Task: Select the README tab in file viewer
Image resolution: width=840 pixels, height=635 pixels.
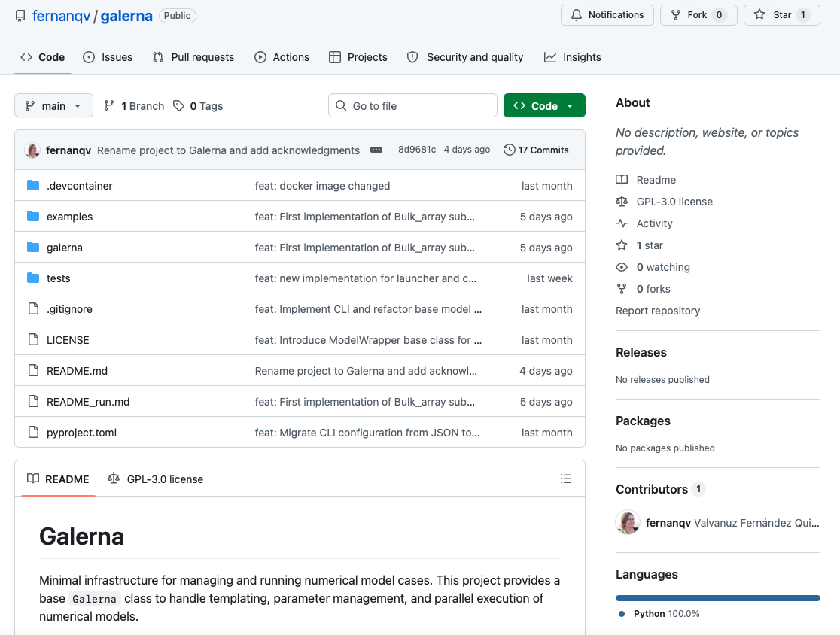Action: (59, 479)
